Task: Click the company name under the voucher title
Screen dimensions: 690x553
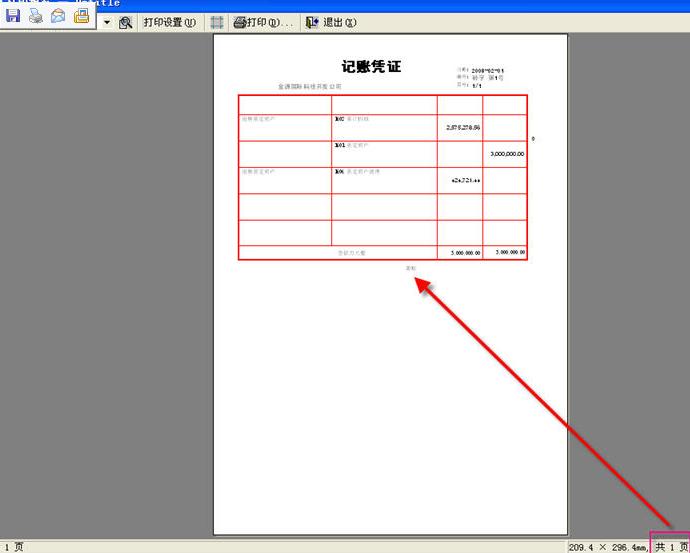Action: [x=309, y=87]
